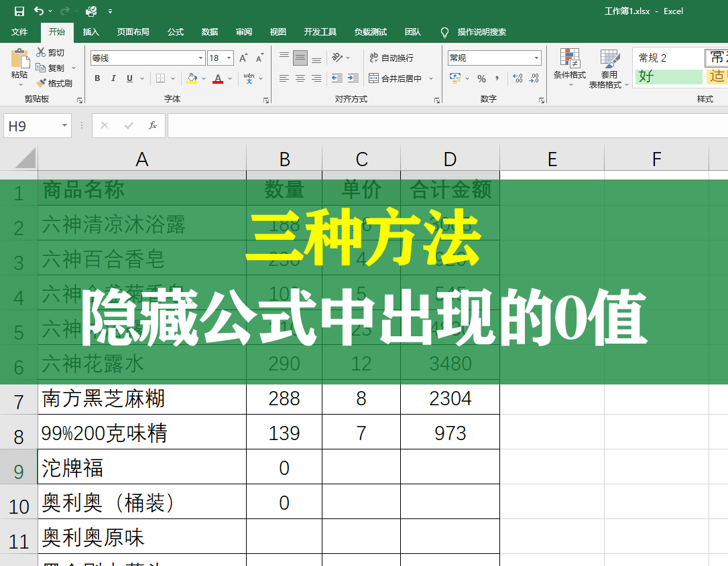This screenshot has height=566, width=728.
Task: Open the number format 常规 dropdown
Action: pyautogui.click(x=536, y=58)
